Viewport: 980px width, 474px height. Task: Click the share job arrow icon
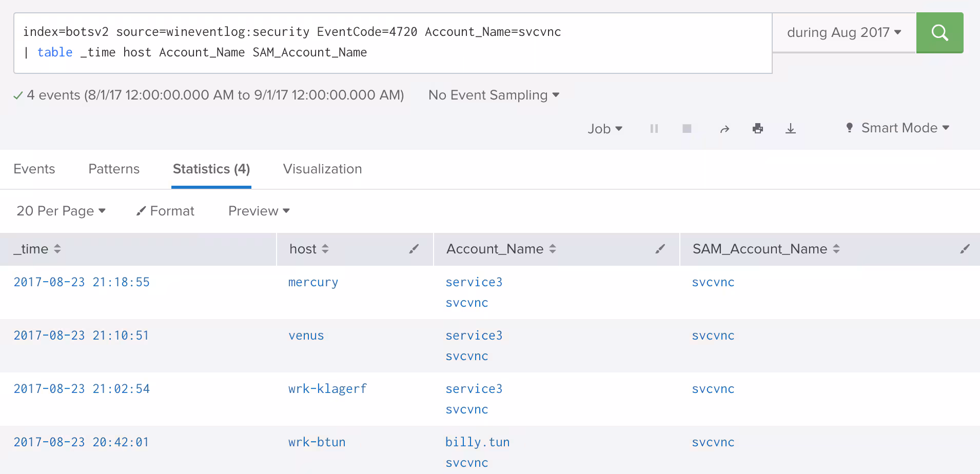tap(724, 129)
